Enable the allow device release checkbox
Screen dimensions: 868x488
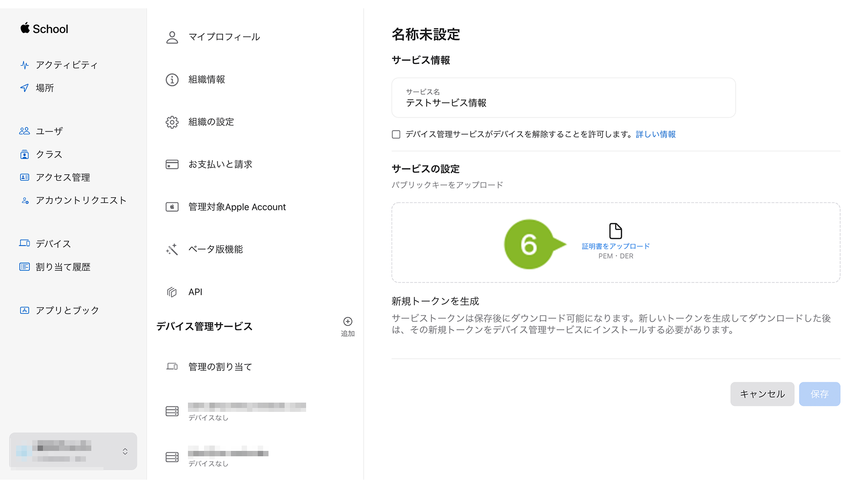tap(396, 134)
